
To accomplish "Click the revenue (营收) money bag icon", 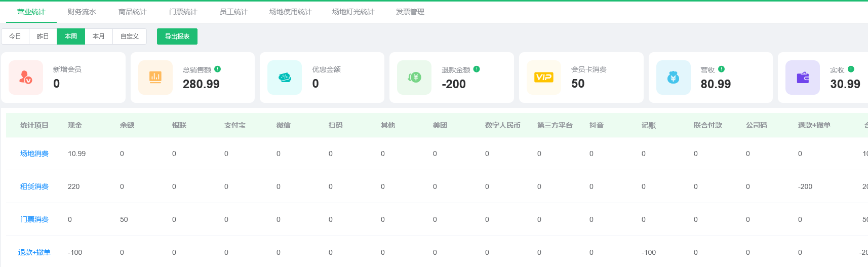I will (673, 78).
